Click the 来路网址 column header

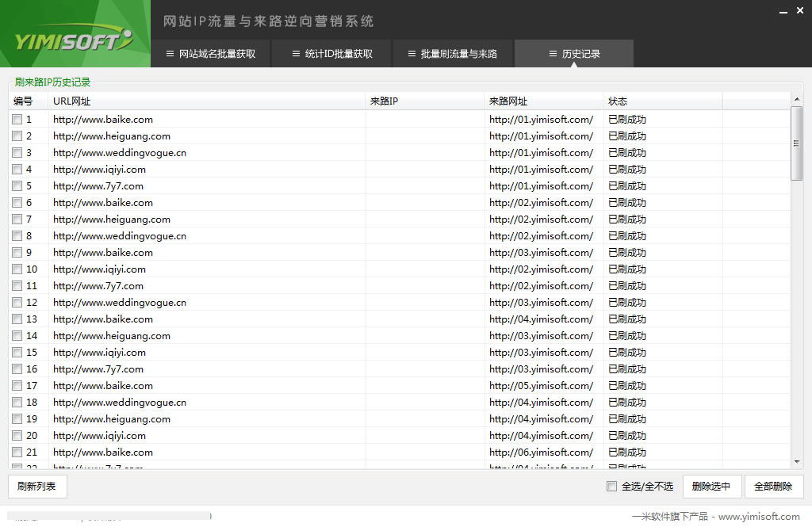[x=544, y=101]
